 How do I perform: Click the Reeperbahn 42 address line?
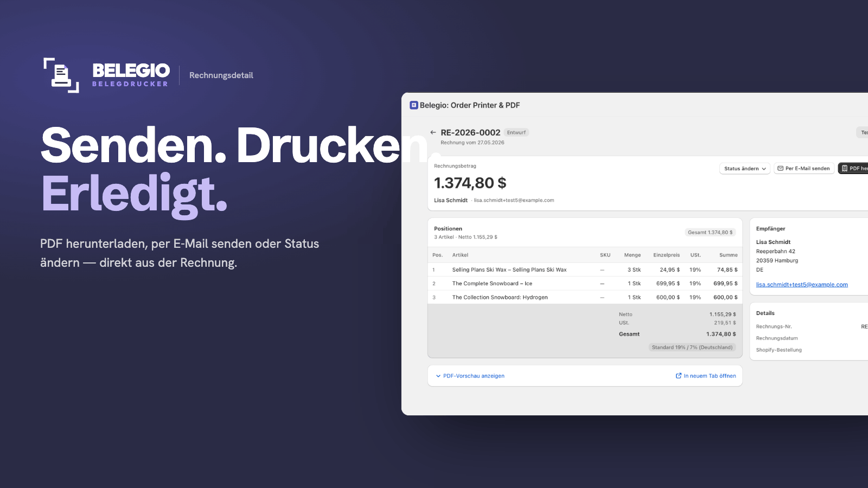(776, 252)
